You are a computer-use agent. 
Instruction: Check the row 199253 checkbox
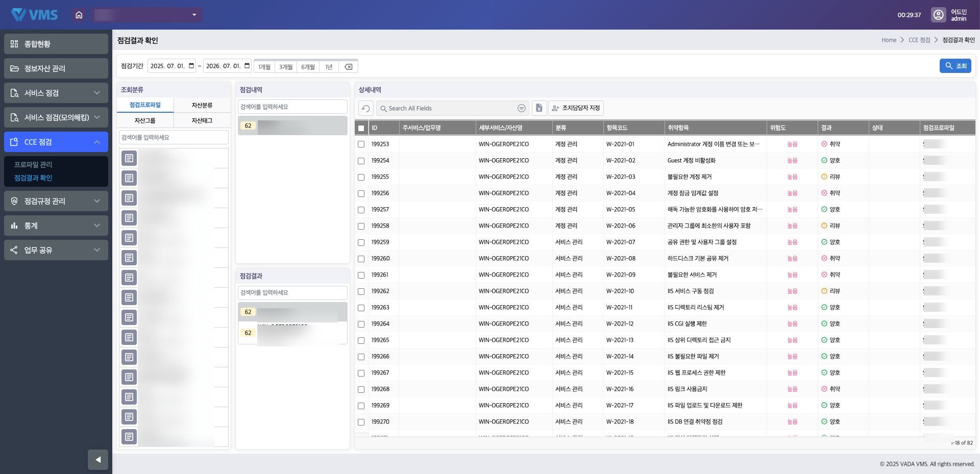[x=361, y=144]
